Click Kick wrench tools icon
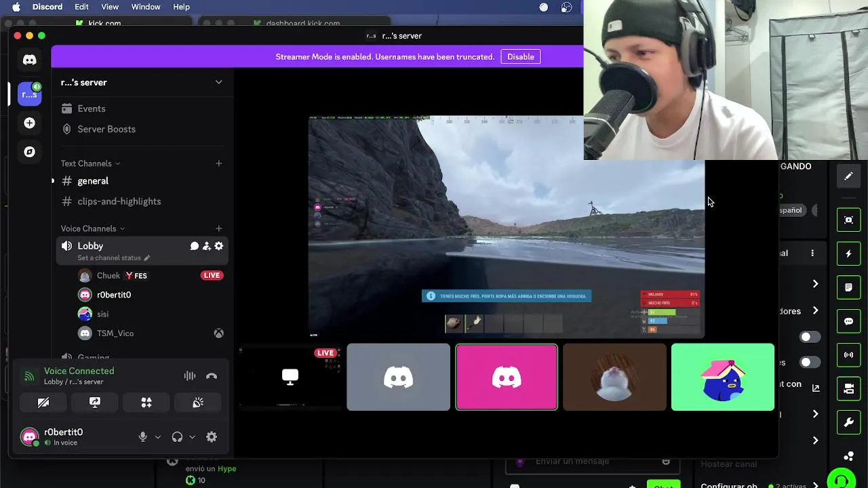868x488 pixels. [x=848, y=423]
